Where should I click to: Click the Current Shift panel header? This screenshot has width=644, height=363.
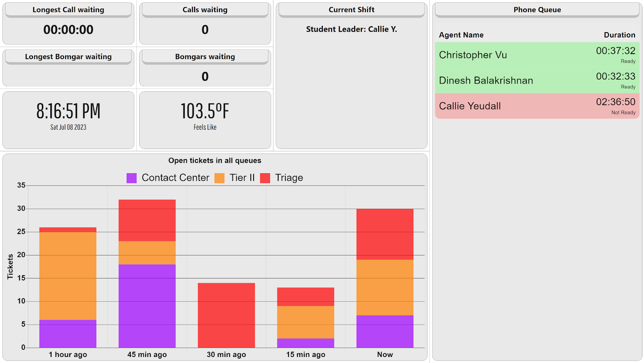351,10
